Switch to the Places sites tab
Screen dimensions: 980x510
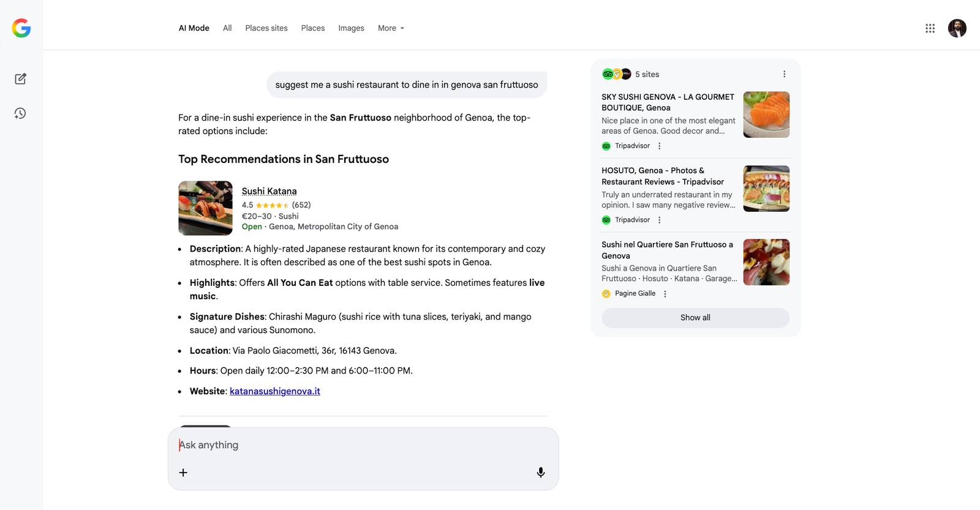click(x=266, y=28)
